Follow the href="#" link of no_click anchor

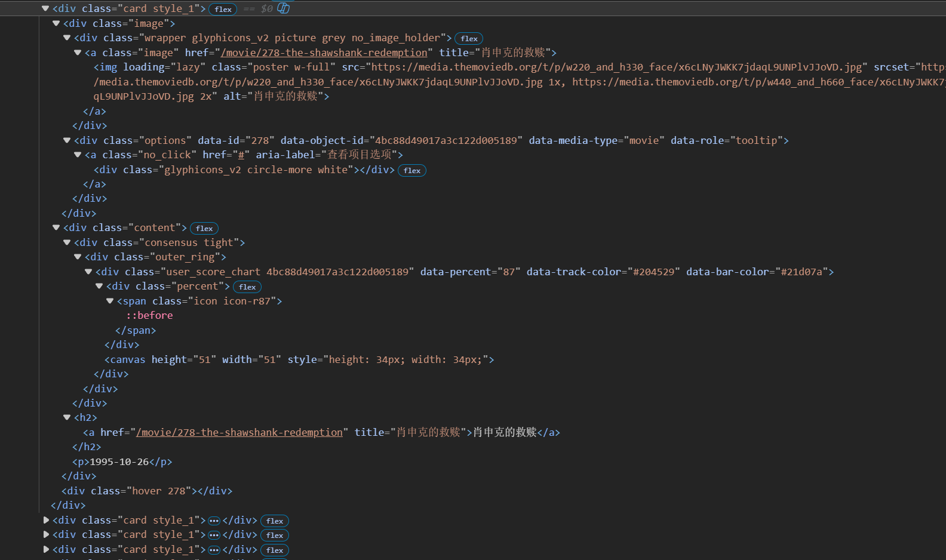point(241,155)
